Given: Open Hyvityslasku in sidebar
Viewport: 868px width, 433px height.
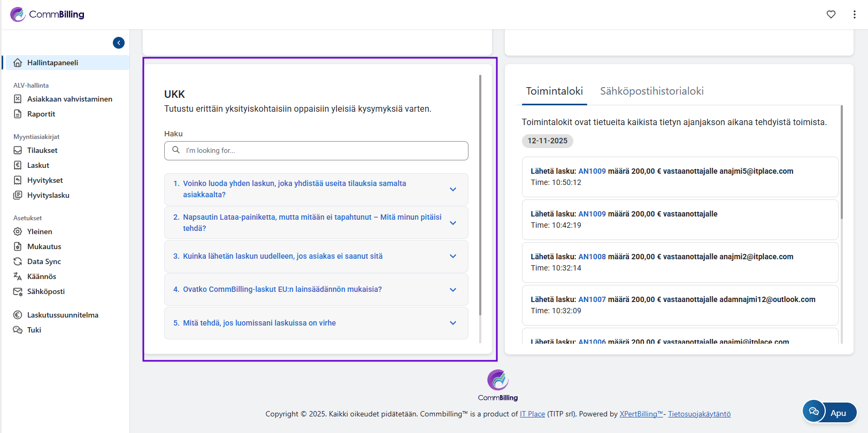Looking at the screenshot, I should click(48, 195).
